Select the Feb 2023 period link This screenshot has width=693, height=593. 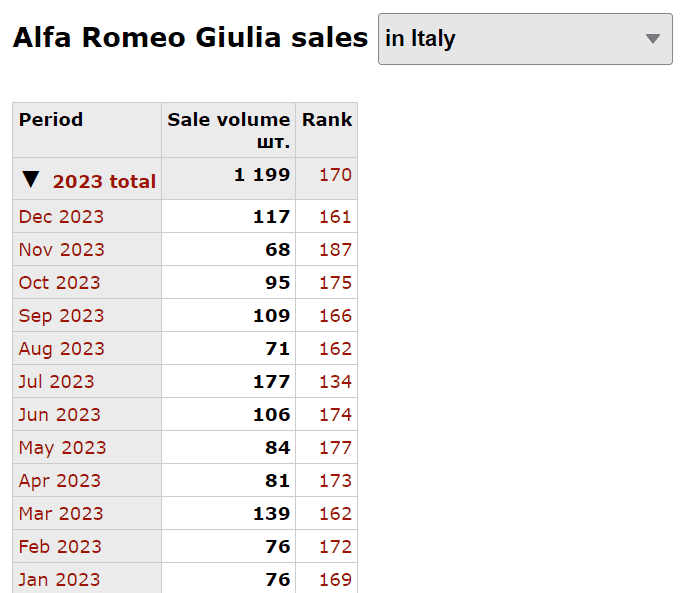pos(61,547)
